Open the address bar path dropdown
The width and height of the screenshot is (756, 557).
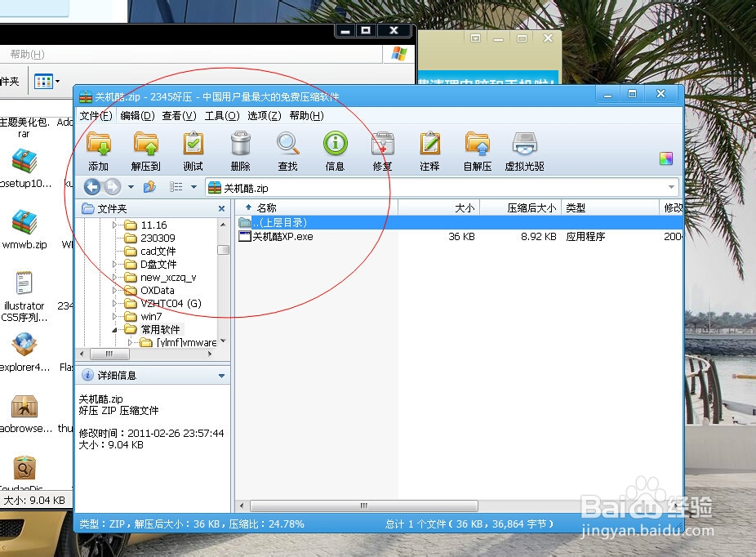(x=671, y=187)
